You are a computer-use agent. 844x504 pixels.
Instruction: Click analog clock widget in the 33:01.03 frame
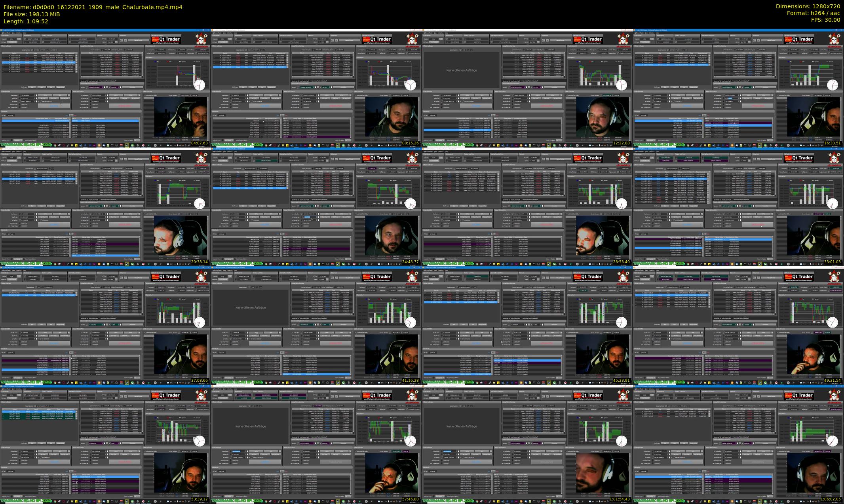[x=832, y=203]
